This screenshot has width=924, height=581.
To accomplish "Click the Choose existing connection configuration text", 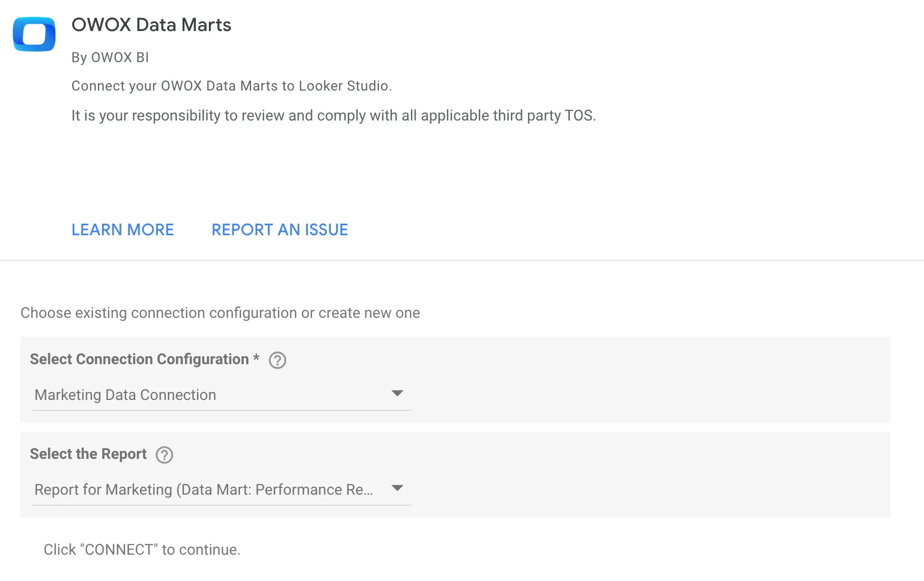I will [220, 313].
